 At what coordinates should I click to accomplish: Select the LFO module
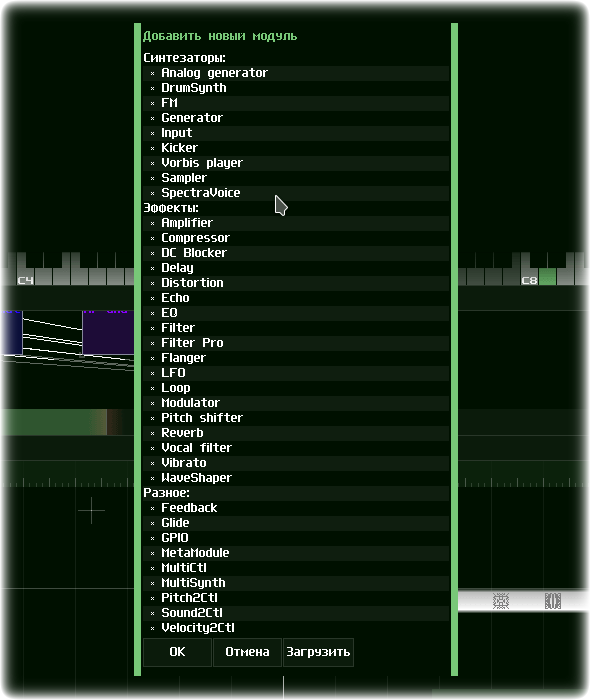(x=296, y=373)
